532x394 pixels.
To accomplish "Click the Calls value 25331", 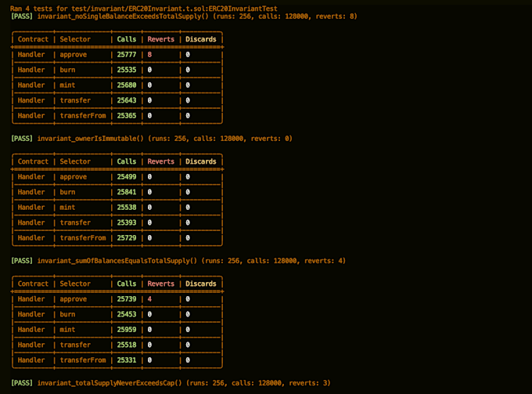I will (127, 360).
